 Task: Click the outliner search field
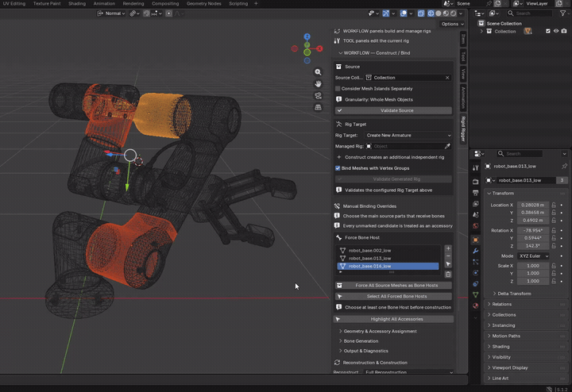tap(529, 13)
